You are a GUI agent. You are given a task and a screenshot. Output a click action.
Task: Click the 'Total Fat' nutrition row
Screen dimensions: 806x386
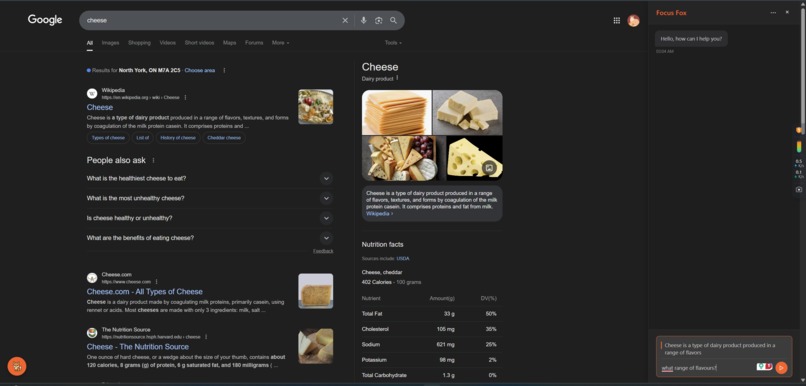click(x=431, y=314)
